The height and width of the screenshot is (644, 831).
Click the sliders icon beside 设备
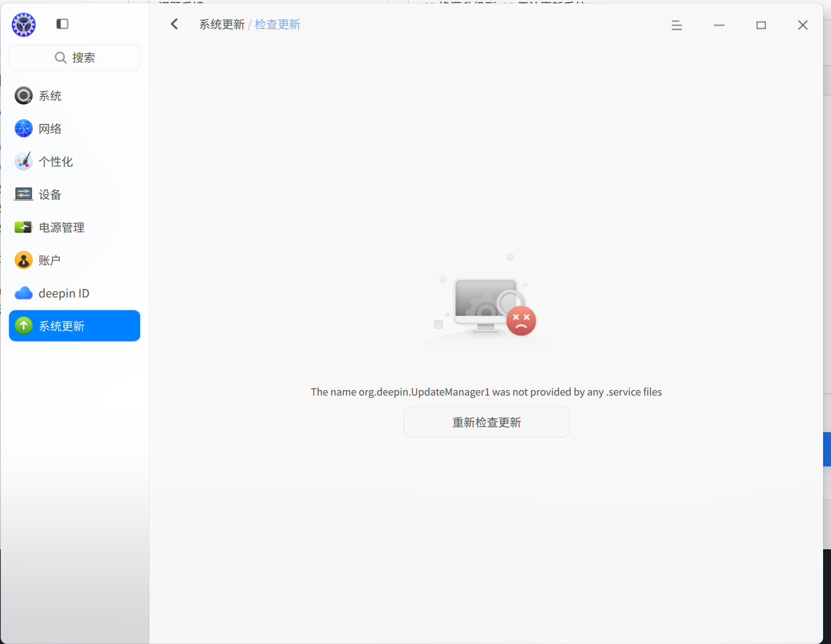tap(24, 194)
